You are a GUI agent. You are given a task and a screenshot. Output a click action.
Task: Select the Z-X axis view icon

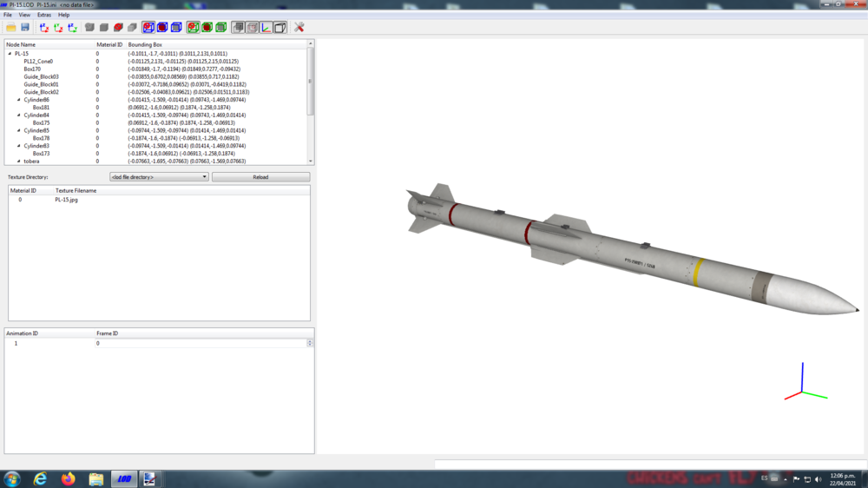[x=44, y=27]
